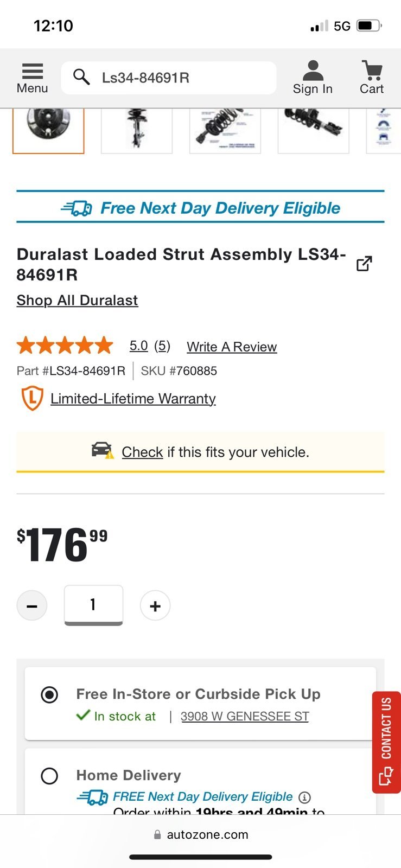Screen dimensions: 401x868
Task: Click the red CONTACT US side tab
Action: pos(386,742)
